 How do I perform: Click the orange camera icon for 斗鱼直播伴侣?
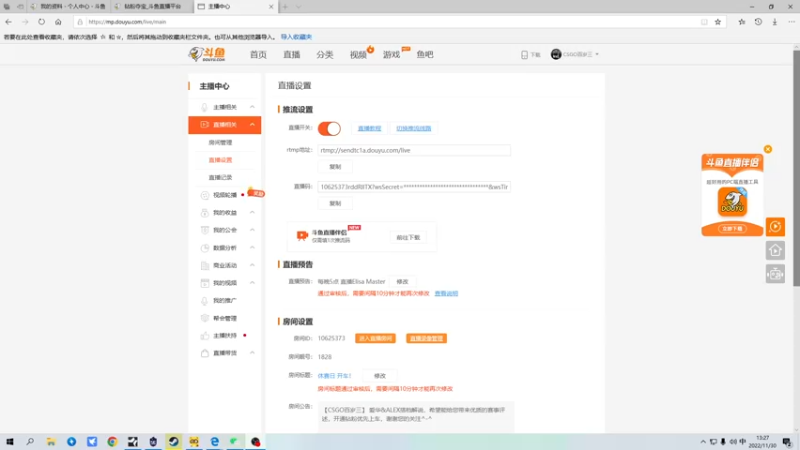coord(302,235)
